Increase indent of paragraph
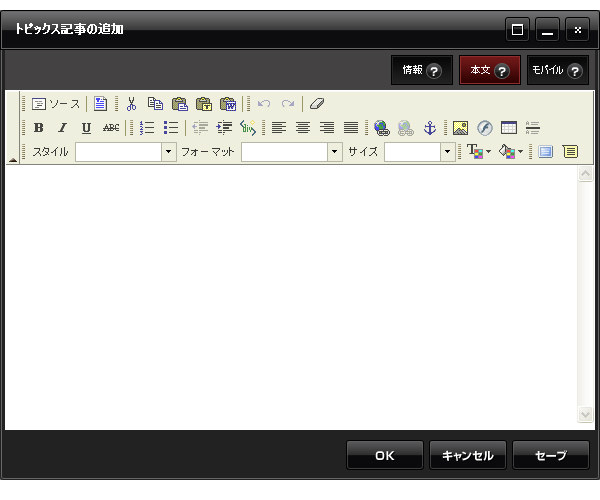Viewport: 600px width, 500px height. pos(224,128)
